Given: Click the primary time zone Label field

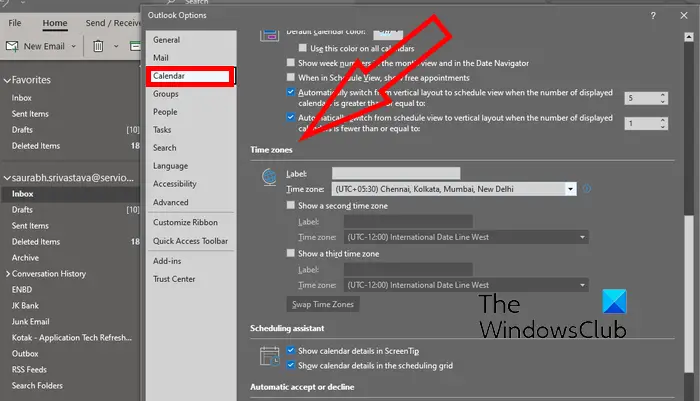Looking at the screenshot, I should 396,173.
